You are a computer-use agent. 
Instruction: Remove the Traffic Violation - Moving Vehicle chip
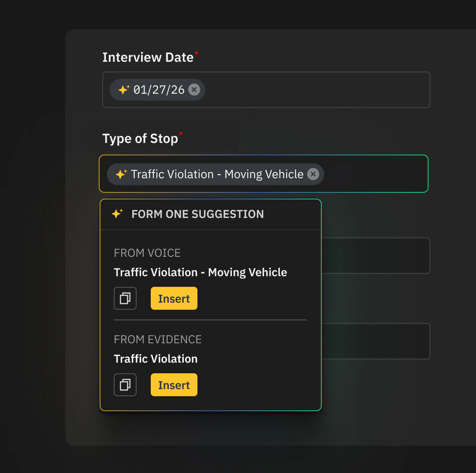pyautogui.click(x=313, y=174)
